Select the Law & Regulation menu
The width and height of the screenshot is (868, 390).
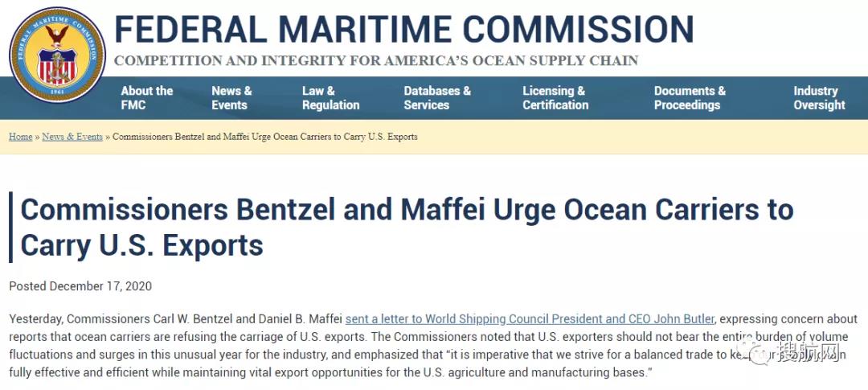coord(330,98)
